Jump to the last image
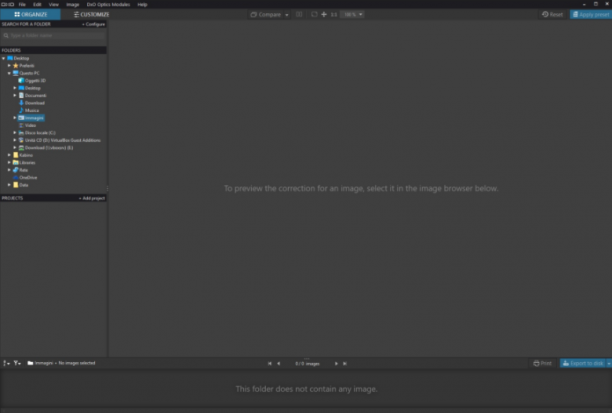This screenshot has width=612, height=413. (x=345, y=363)
